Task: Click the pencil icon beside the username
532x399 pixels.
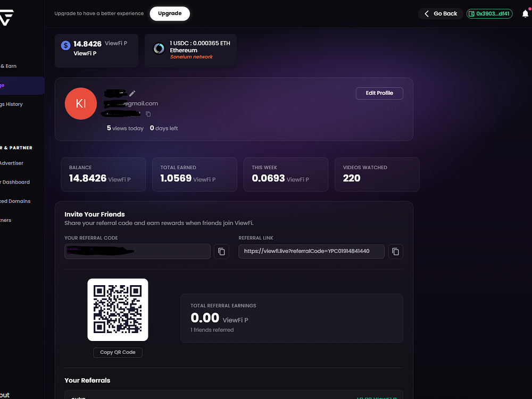Action: point(132,93)
